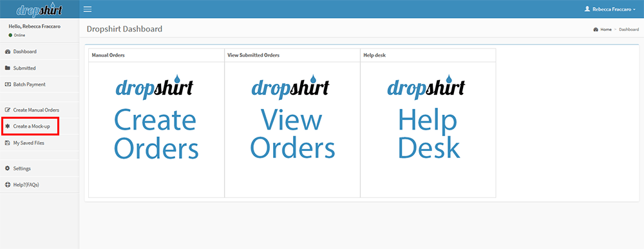Click the Create Manual Orders edit icon
Image resolution: width=644 pixels, height=249 pixels.
pos(7,110)
